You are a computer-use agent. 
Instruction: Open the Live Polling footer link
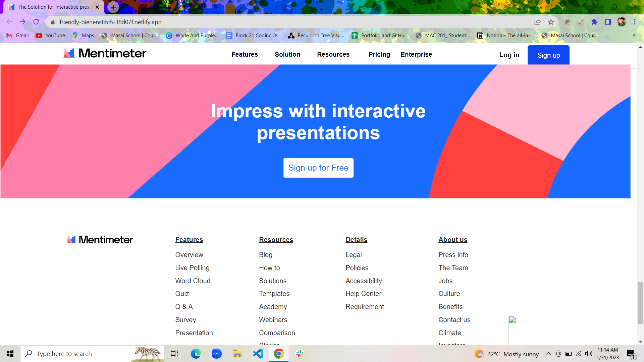pos(192,268)
